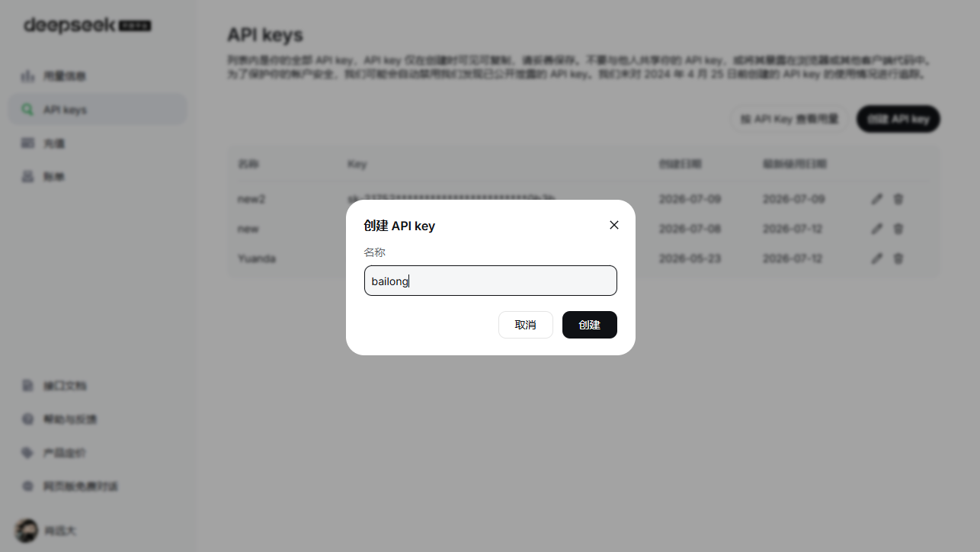Click the third sidebar icon below API keys
The width and height of the screenshot is (980, 552).
coord(28,143)
